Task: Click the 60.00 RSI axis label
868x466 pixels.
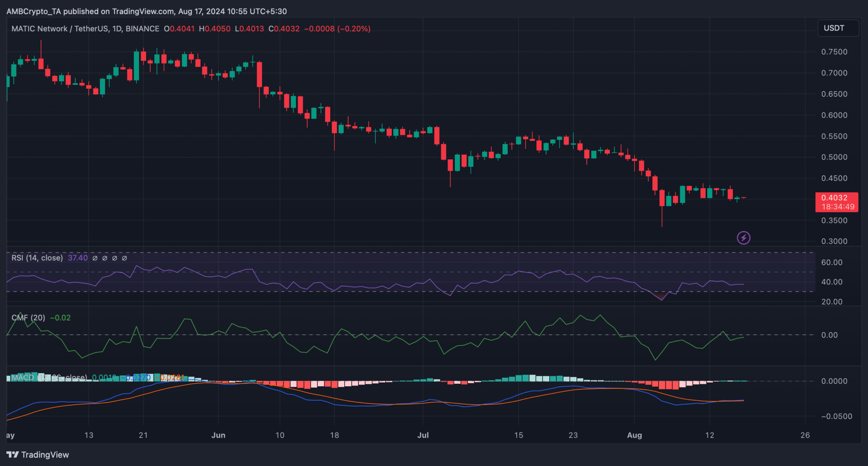Action: click(832, 262)
